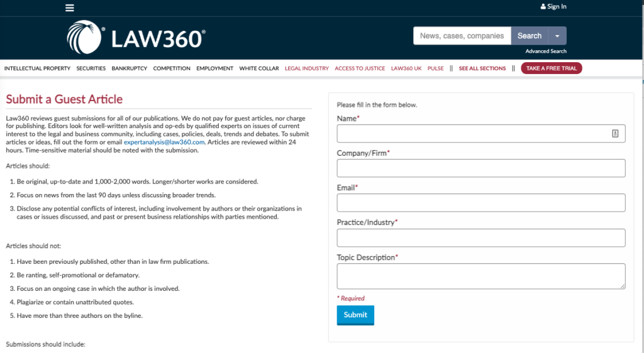The width and height of the screenshot is (644, 353).
Task: Open the Legal Industry section
Action: coord(307,68)
